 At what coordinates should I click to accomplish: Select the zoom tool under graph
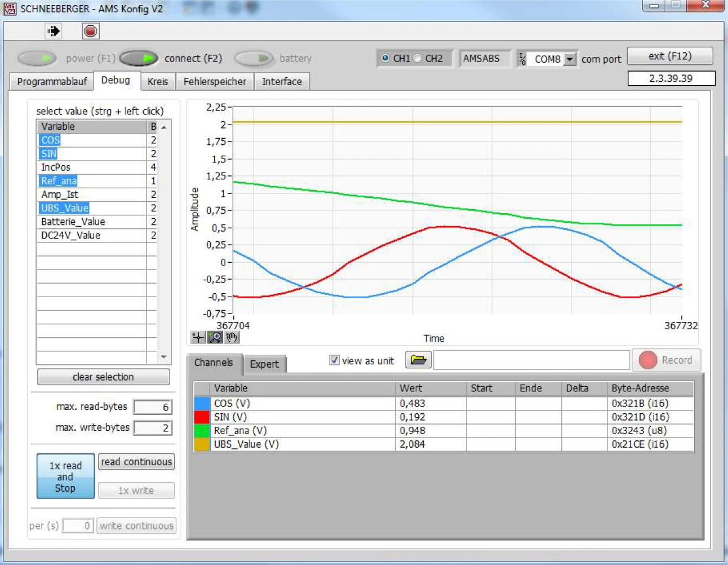pyautogui.click(x=215, y=337)
